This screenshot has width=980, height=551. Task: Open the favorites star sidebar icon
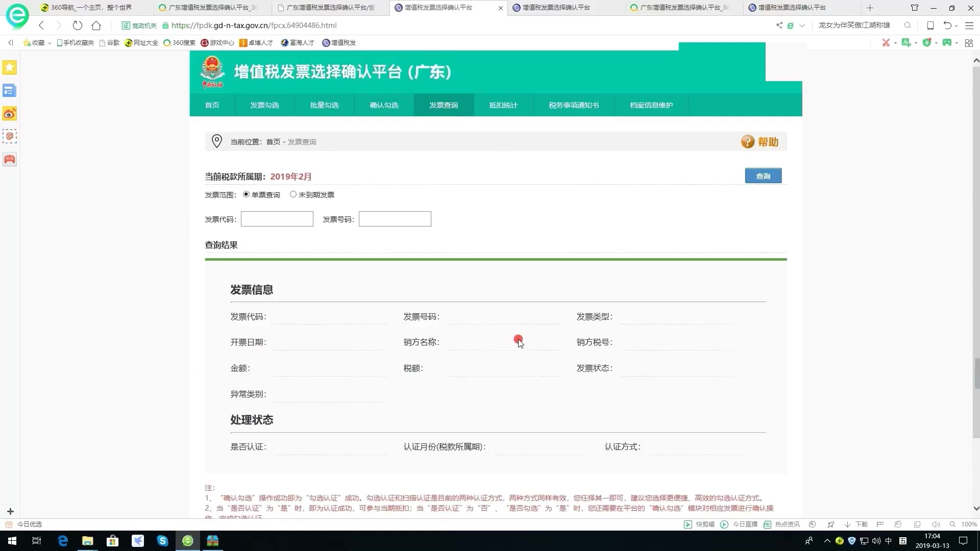10,67
